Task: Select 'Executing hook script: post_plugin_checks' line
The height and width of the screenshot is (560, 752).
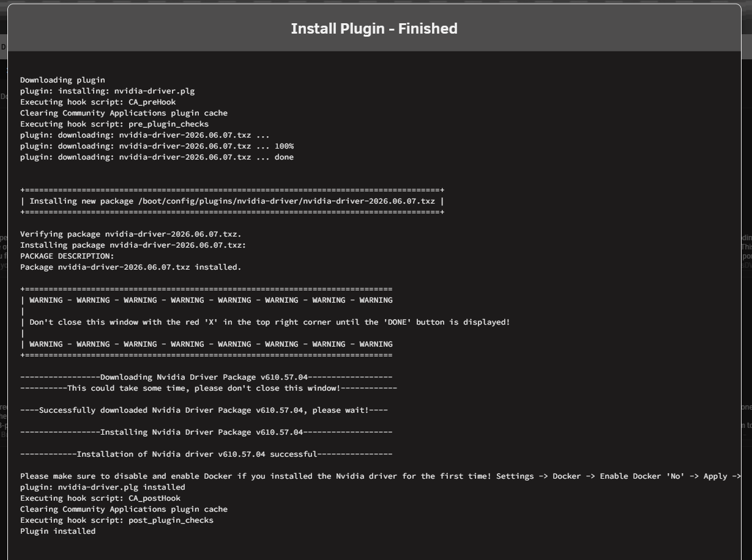Action: (x=117, y=520)
